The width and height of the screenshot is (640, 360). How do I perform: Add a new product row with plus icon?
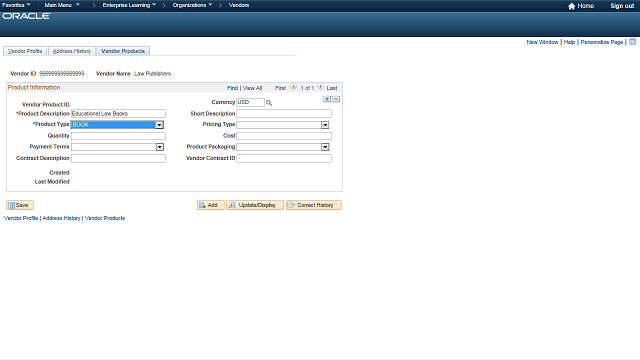[327, 99]
